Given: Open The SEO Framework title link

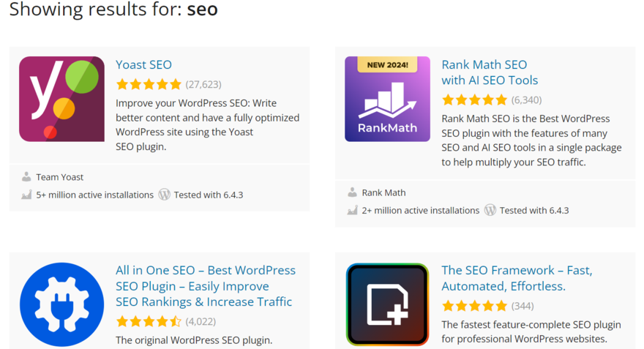Looking at the screenshot, I should [517, 278].
